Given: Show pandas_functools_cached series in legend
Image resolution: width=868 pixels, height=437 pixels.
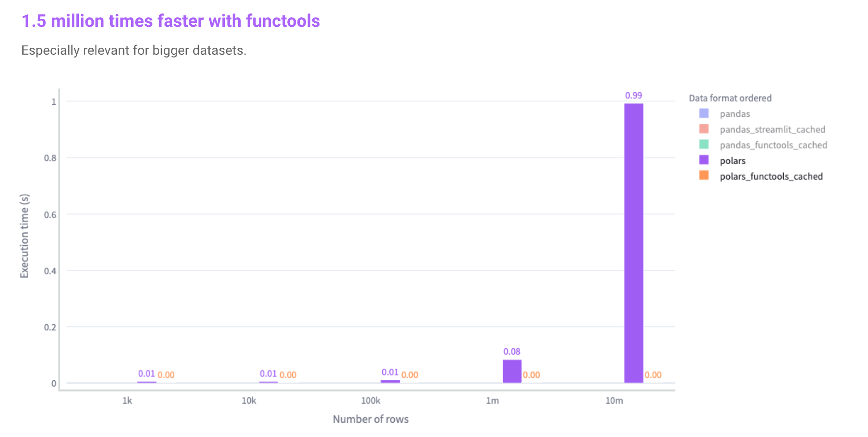Looking at the screenshot, I should pyautogui.click(x=773, y=145).
